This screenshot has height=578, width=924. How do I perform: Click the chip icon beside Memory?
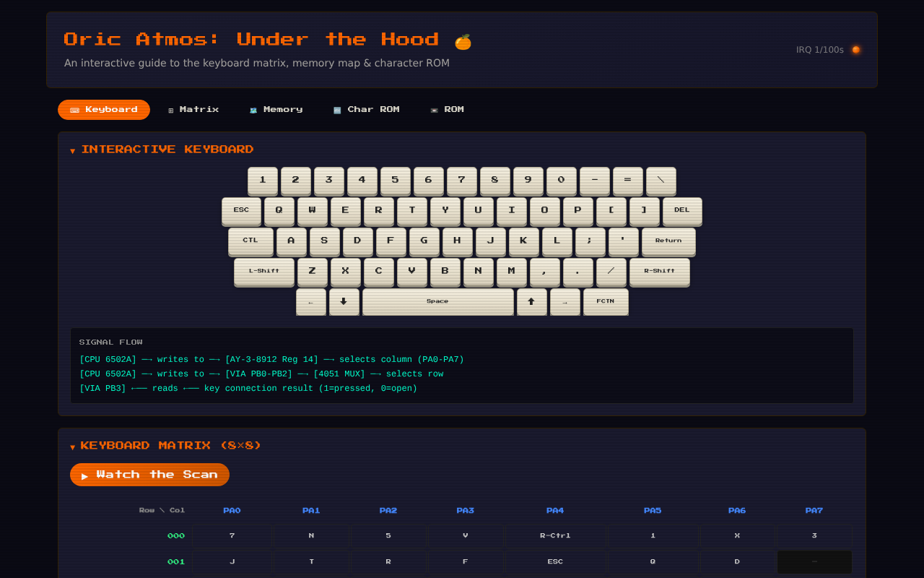253,109
